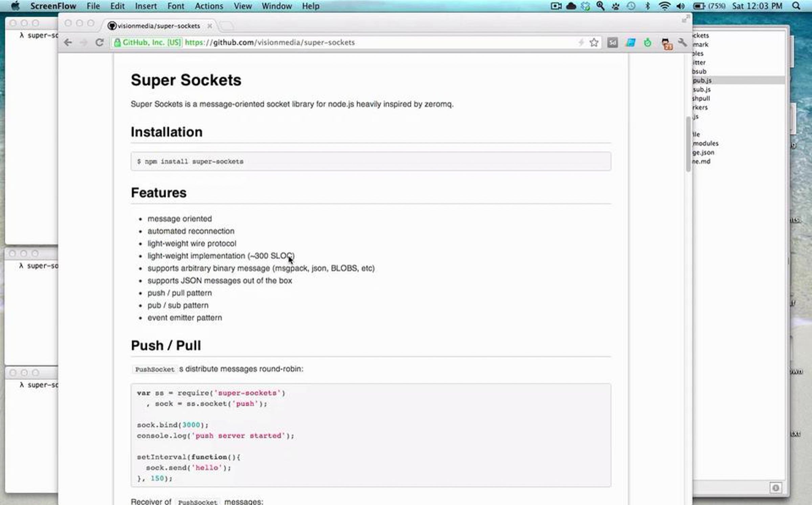Click the lightning bolt icon in address bar
Image resolution: width=812 pixels, height=505 pixels.
[x=581, y=43]
